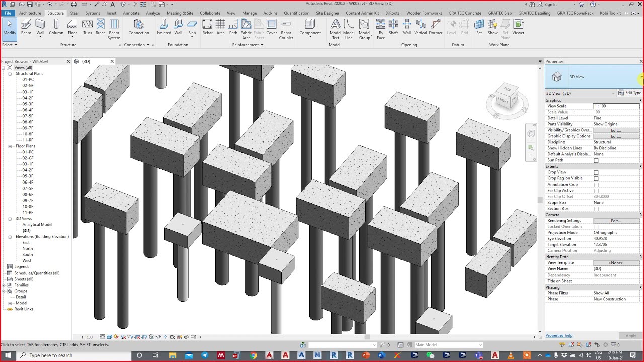644x362 pixels.
Task: Select the Area reinforcement tool
Action: (220, 27)
